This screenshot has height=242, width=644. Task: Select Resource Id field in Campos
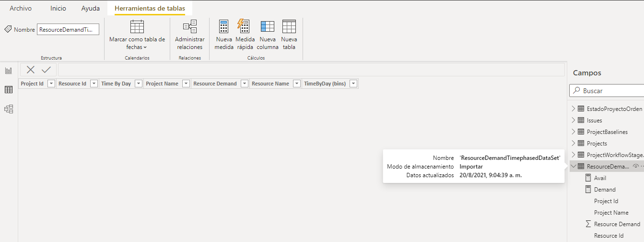point(609,235)
